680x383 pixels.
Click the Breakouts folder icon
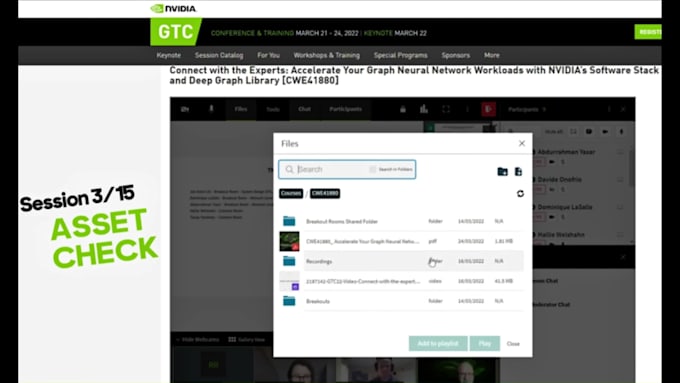point(289,301)
